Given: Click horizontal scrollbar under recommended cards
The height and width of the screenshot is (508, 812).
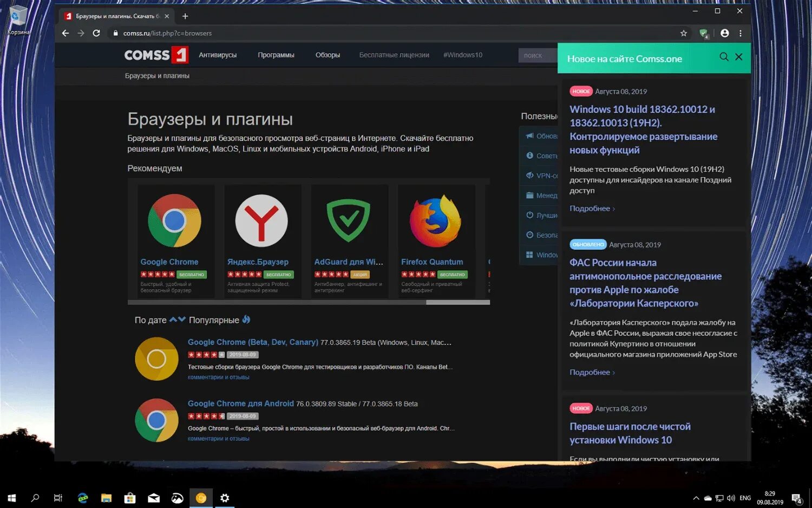Looking at the screenshot, I should tap(309, 302).
